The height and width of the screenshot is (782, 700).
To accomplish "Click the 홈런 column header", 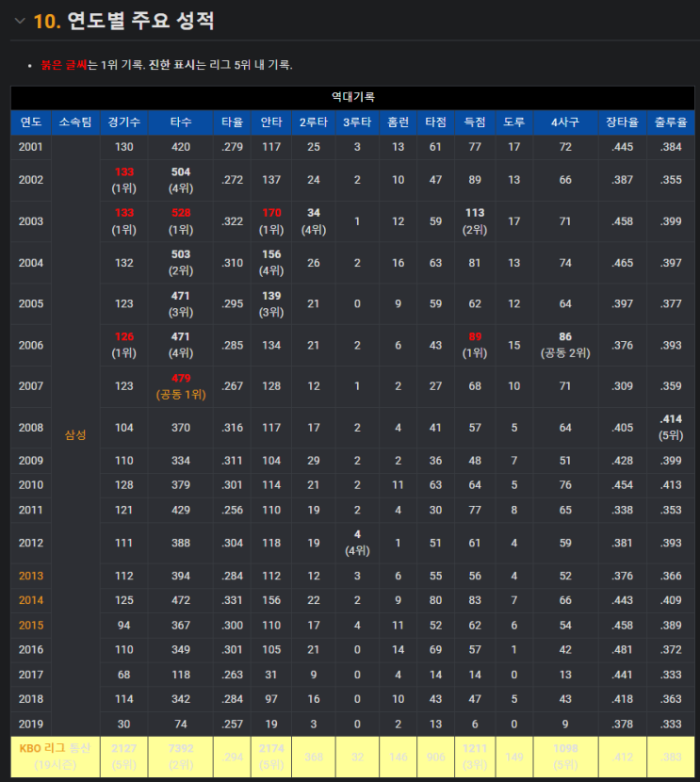I will click(x=398, y=122).
